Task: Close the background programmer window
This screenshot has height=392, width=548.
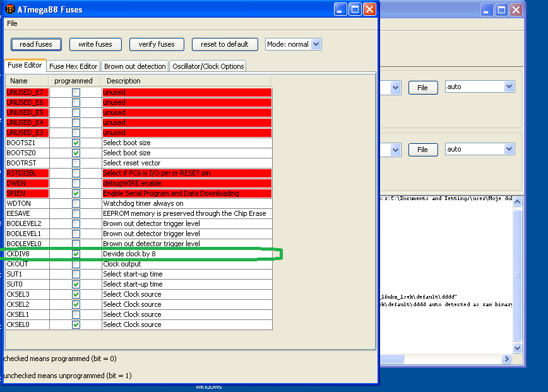Action: point(516,9)
